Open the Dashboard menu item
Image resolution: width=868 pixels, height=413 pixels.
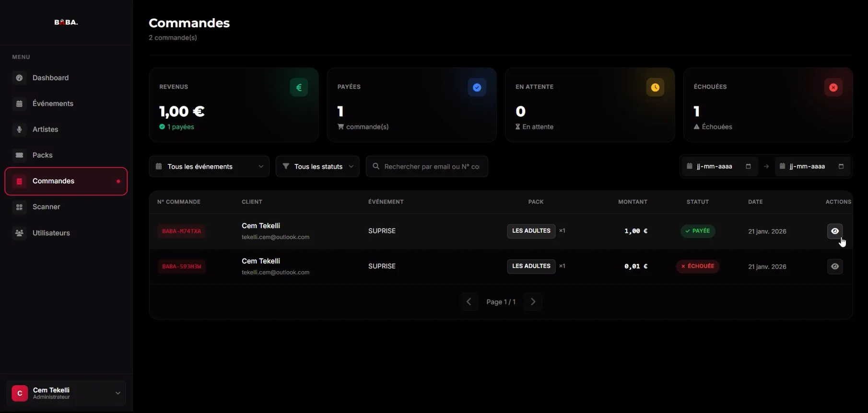[66, 78]
